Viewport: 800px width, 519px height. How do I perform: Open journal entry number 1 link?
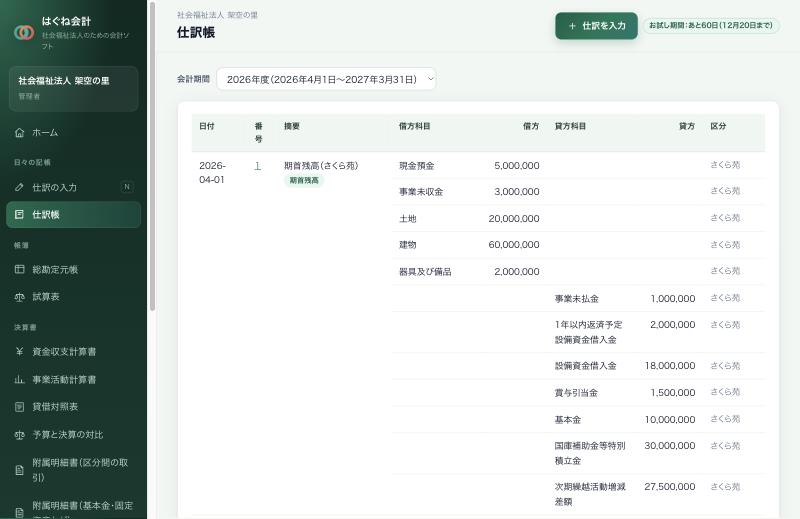pos(258,166)
